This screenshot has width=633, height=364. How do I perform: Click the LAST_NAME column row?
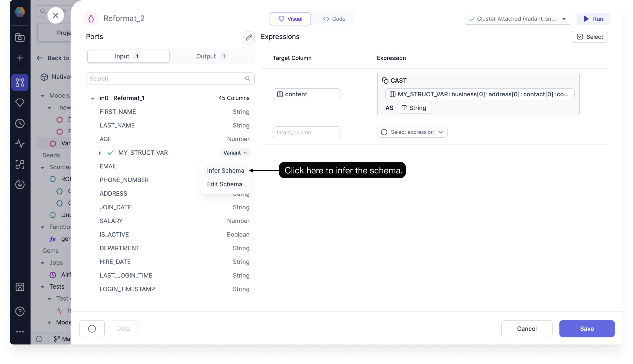[174, 125]
